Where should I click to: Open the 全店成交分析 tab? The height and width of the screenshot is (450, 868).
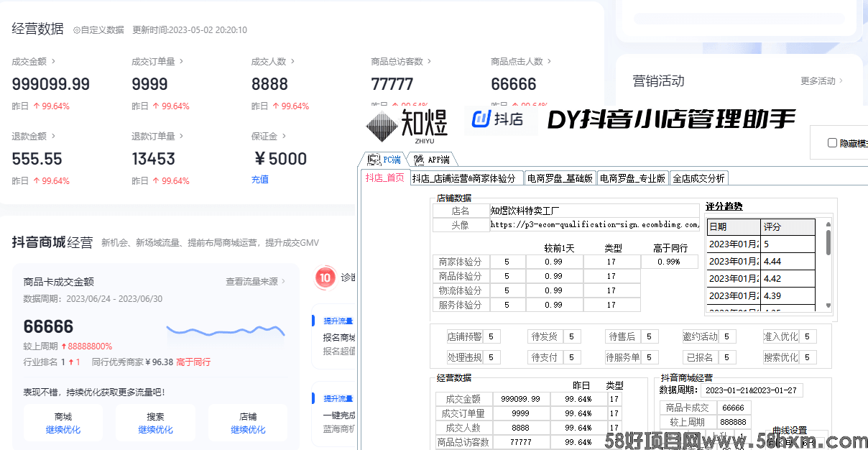699,178
